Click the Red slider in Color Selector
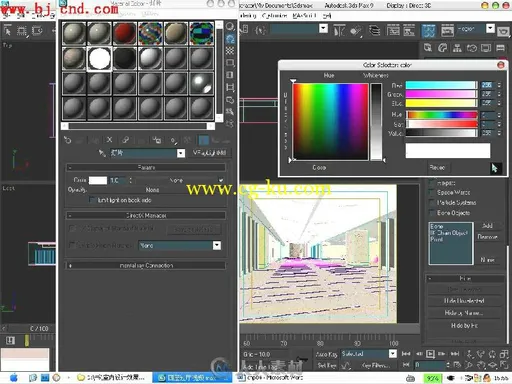 (x=442, y=85)
